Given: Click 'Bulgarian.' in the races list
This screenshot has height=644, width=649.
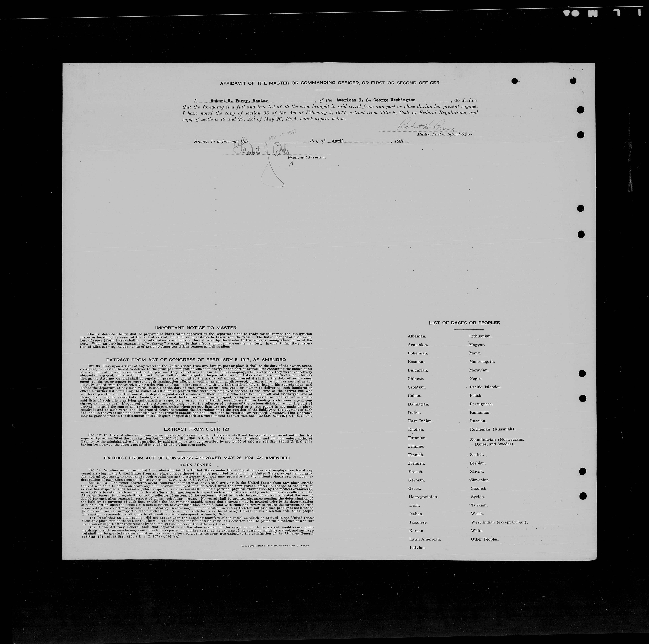Looking at the screenshot, I should [x=418, y=370].
